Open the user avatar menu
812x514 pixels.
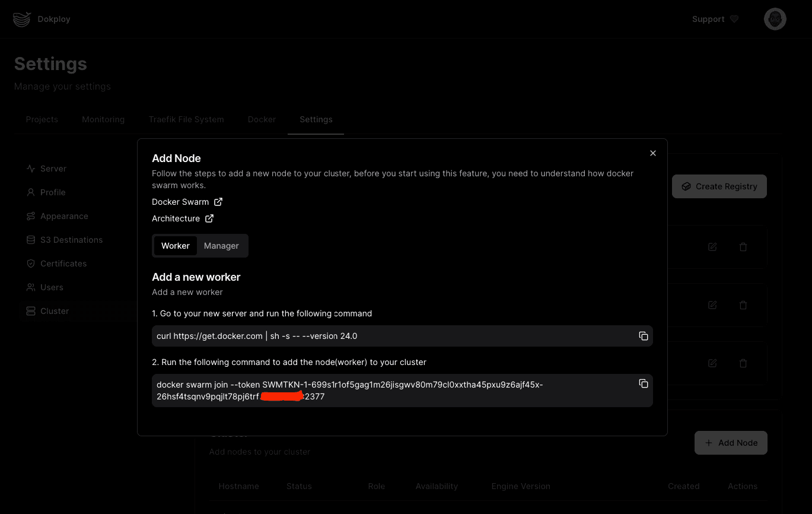click(x=775, y=19)
